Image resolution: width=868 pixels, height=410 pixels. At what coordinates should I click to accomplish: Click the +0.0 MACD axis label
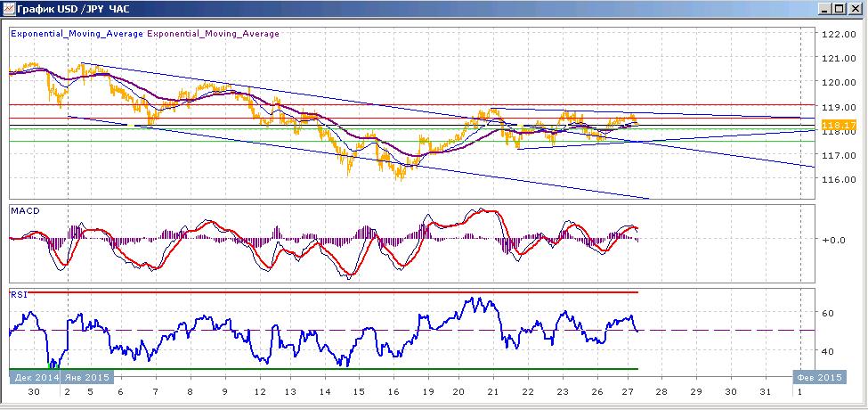[833, 241]
